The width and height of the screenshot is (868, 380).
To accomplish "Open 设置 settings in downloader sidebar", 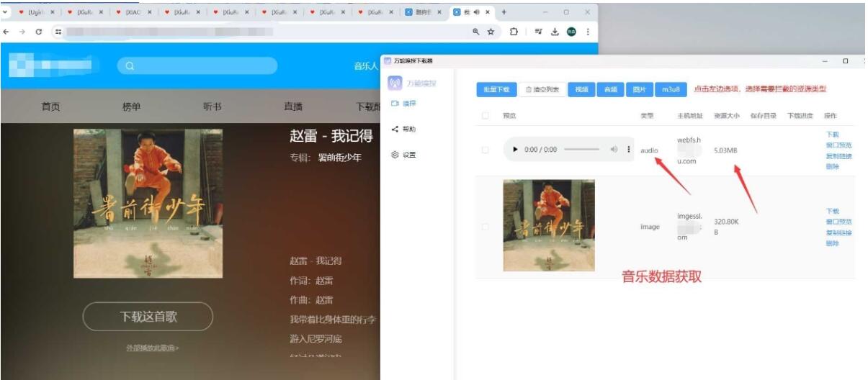I will [x=403, y=155].
